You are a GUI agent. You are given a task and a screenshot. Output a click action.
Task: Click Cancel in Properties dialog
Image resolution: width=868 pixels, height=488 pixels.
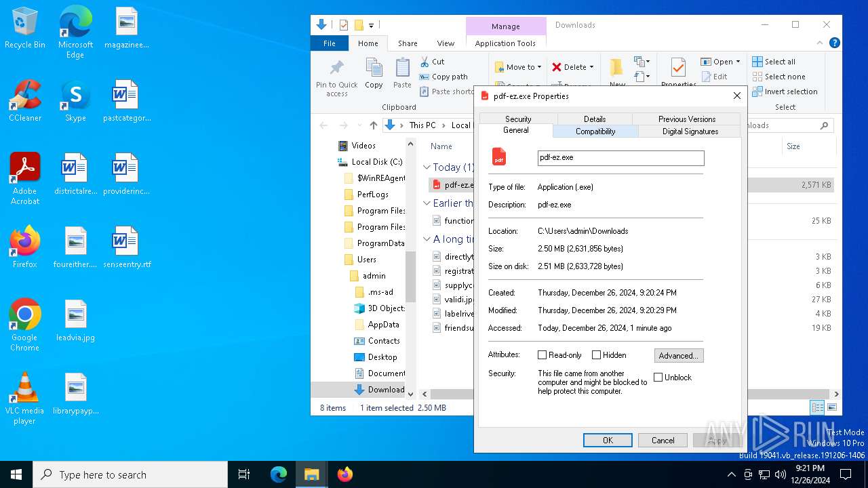coord(663,441)
